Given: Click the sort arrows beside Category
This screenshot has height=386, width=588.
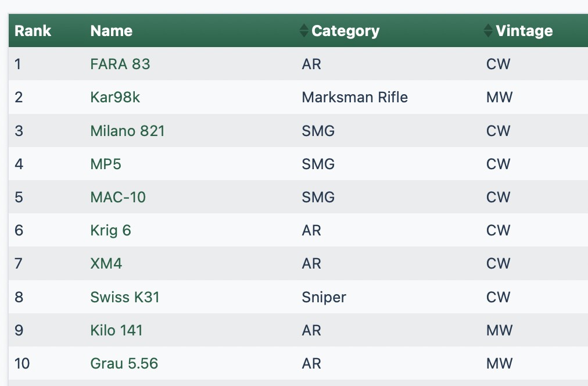Looking at the screenshot, I should click(304, 31).
